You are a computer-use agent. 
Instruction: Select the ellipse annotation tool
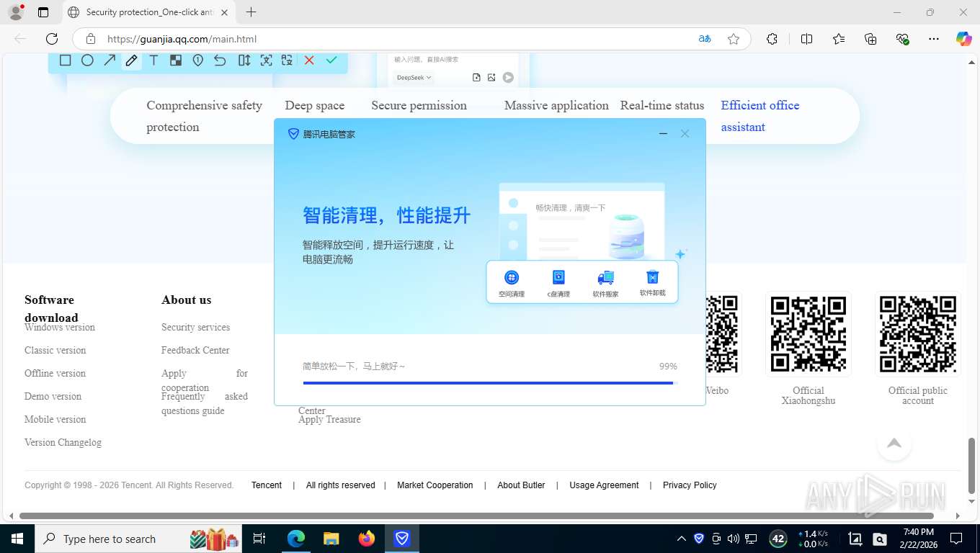(x=87, y=60)
